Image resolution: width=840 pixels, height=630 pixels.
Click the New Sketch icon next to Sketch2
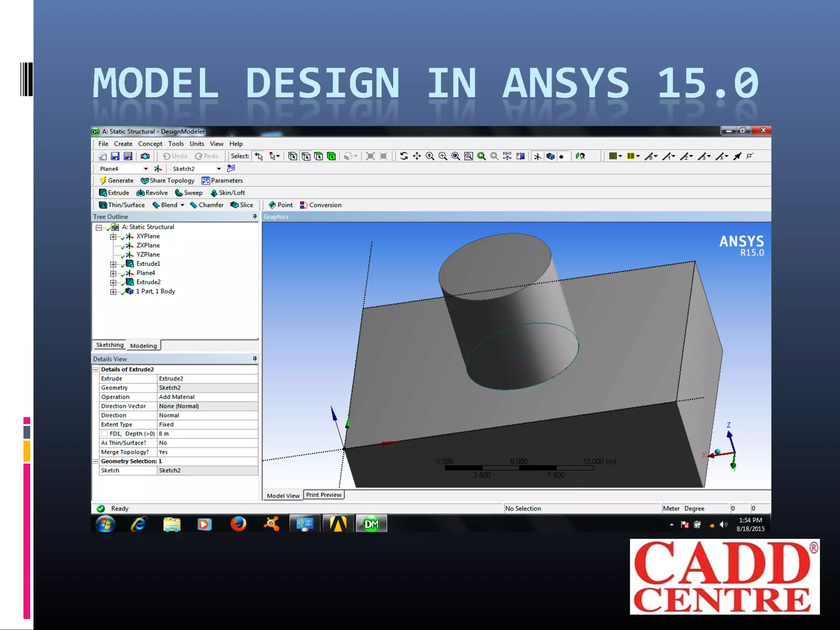(231, 168)
